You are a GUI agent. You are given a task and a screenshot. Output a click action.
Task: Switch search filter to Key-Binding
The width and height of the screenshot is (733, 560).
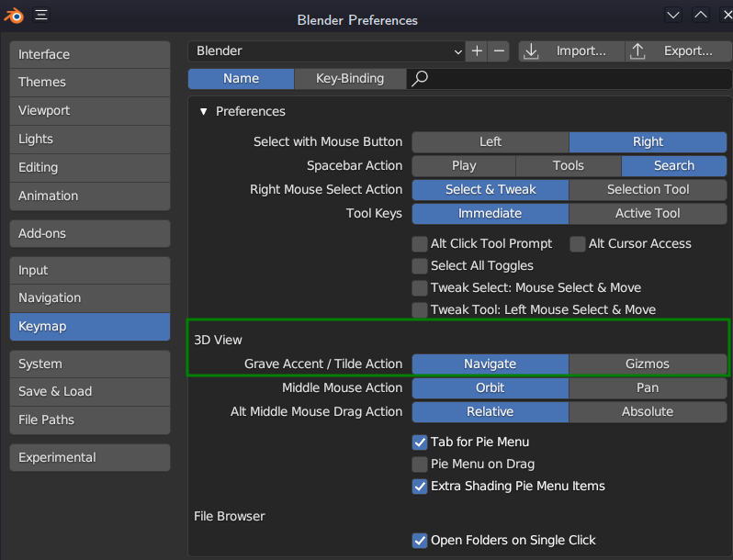pyautogui.click(x=349, y=79)
